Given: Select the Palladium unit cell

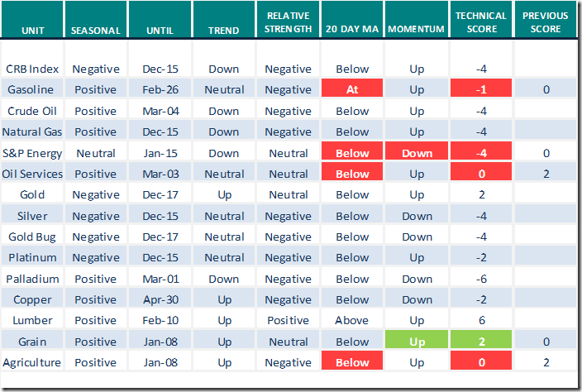Looking at the screenshot, I should coord(31,279).
